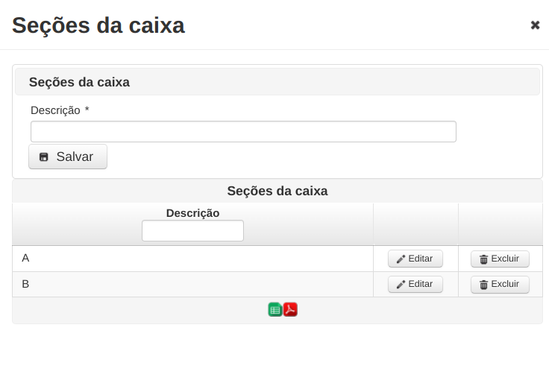549x392 pixels.
Task: Edit section A with the Editar button
Action: 415,259
